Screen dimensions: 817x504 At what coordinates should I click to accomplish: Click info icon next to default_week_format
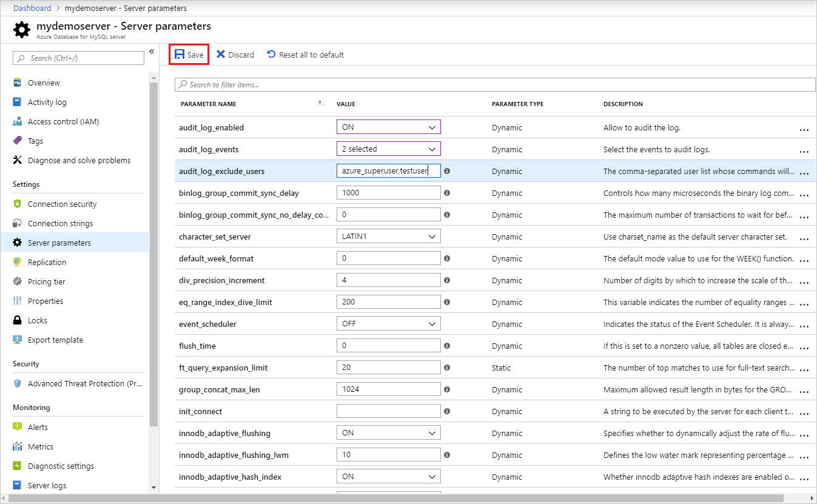click(x=447, y=258)
